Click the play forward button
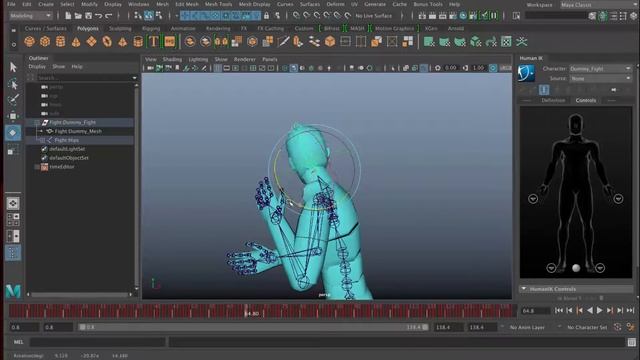Viewport: 640px width, 360px height. 600,311
